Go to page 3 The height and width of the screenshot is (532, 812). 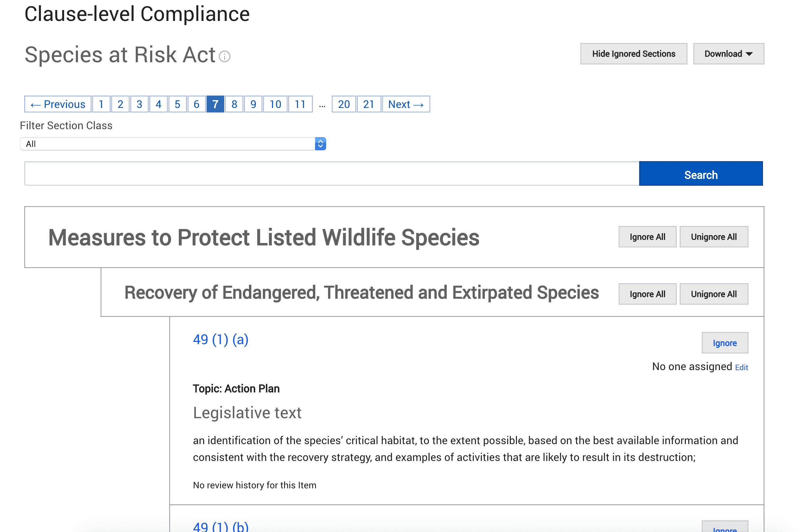pos(139,104)
